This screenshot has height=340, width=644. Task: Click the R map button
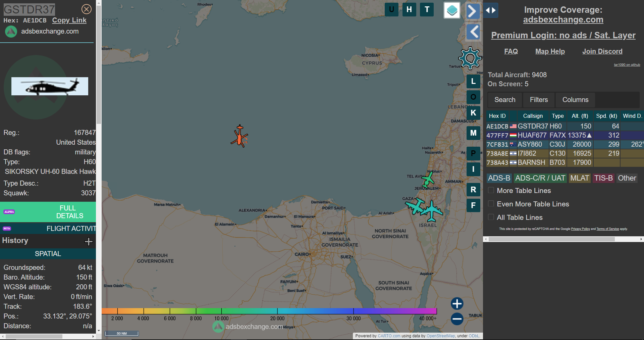(473, 190)
